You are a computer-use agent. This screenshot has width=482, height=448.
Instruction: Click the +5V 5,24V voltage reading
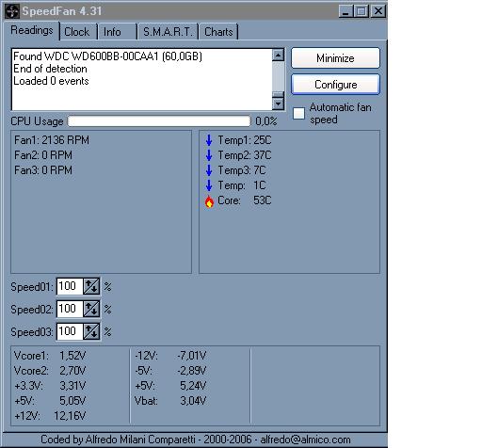tap(170, 386)
